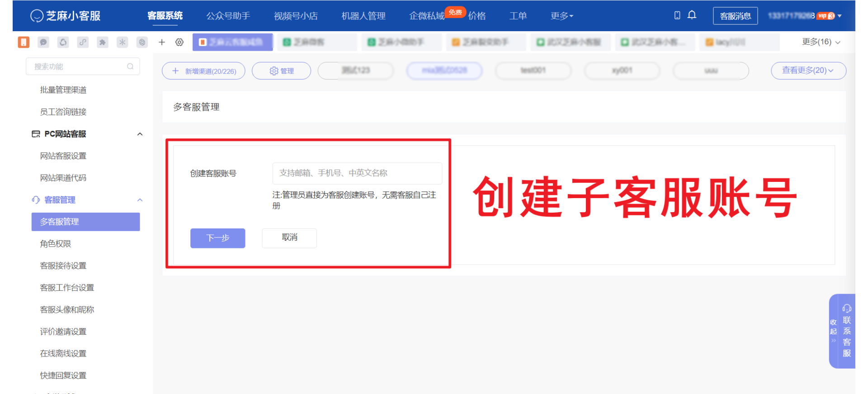Click 取消 button

[289, 238]
